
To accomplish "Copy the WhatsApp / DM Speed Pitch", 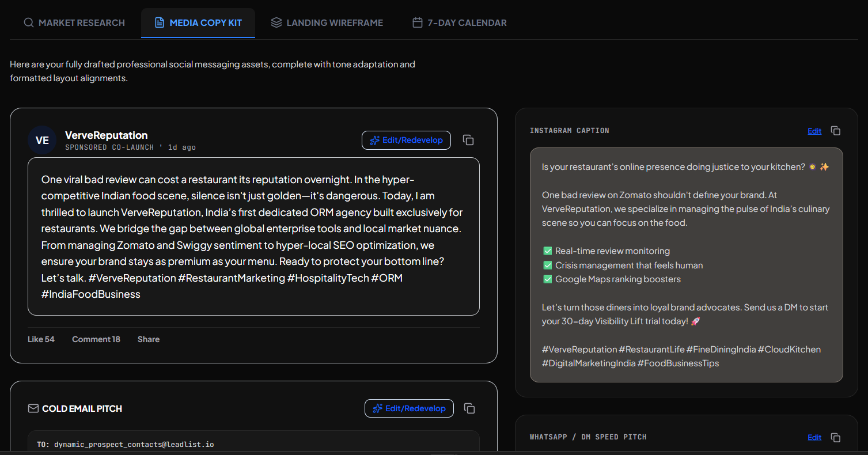I will (x=836, y=437).
